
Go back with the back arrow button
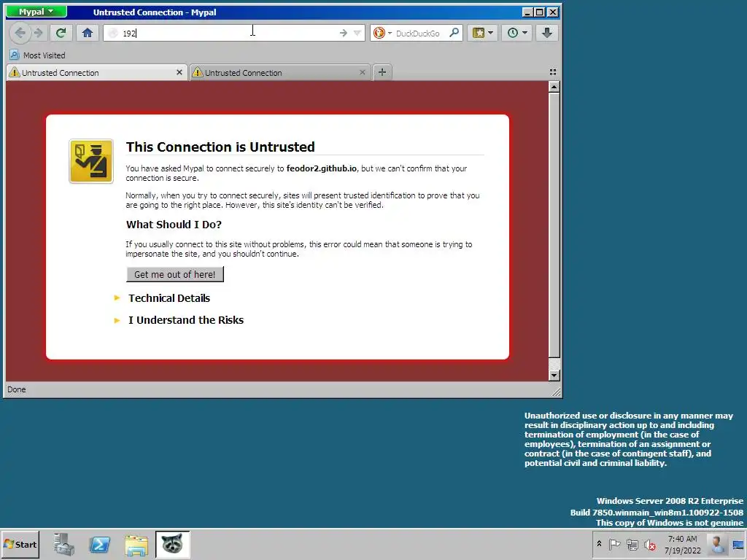point(20,33)
